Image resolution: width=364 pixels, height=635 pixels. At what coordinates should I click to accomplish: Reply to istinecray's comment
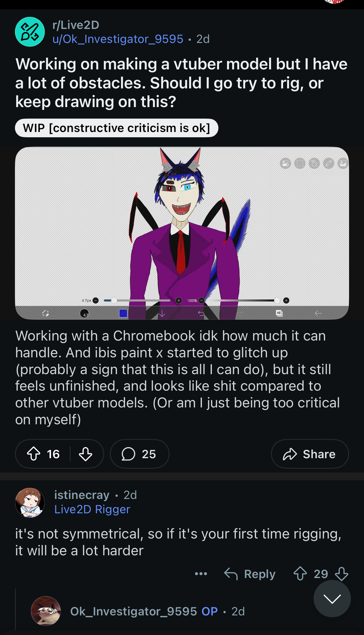tap(250, 574)
